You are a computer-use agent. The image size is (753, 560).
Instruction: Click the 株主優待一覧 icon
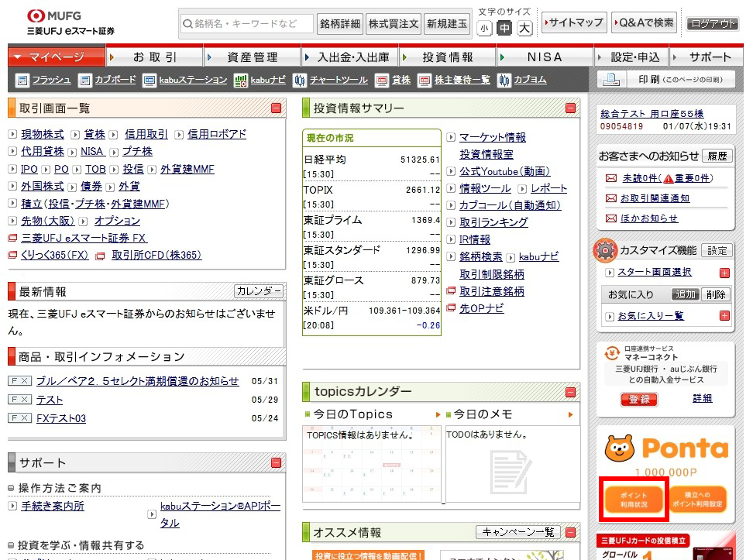425,80
